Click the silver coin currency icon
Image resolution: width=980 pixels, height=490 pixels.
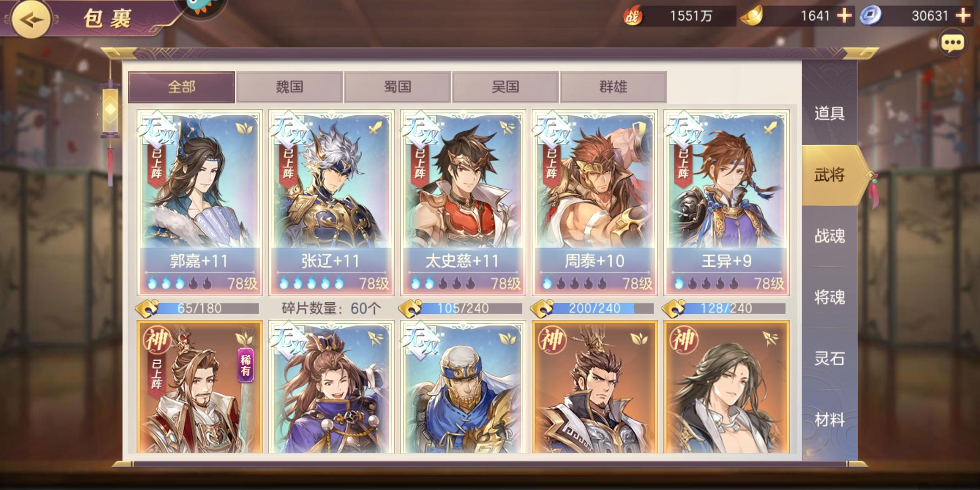(x=870, y=16)
